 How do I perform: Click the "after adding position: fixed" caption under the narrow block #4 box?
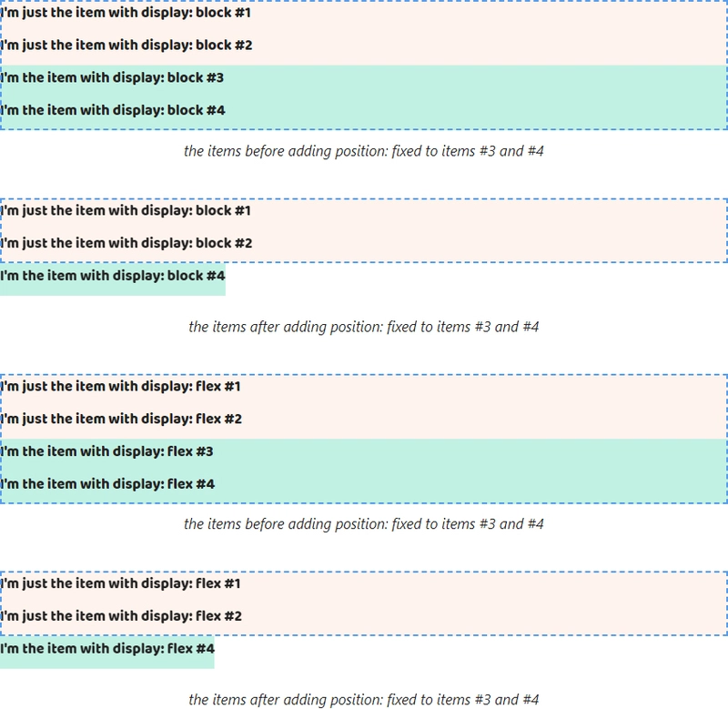tap(363, 327)
